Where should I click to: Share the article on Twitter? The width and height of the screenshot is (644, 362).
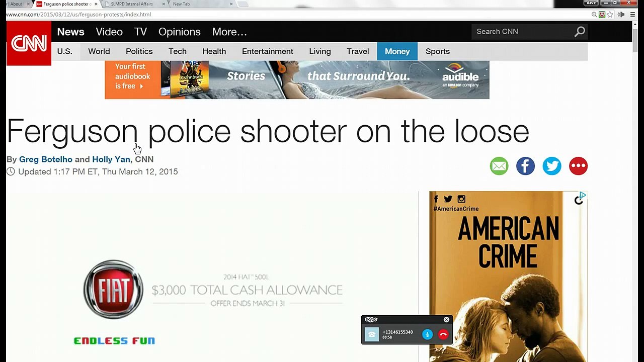552,166
